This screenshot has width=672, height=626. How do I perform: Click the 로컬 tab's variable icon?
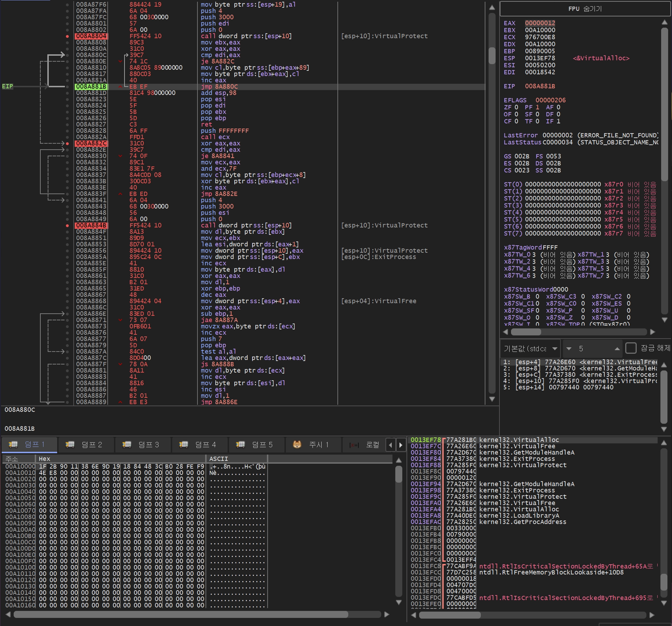[354, 445]
